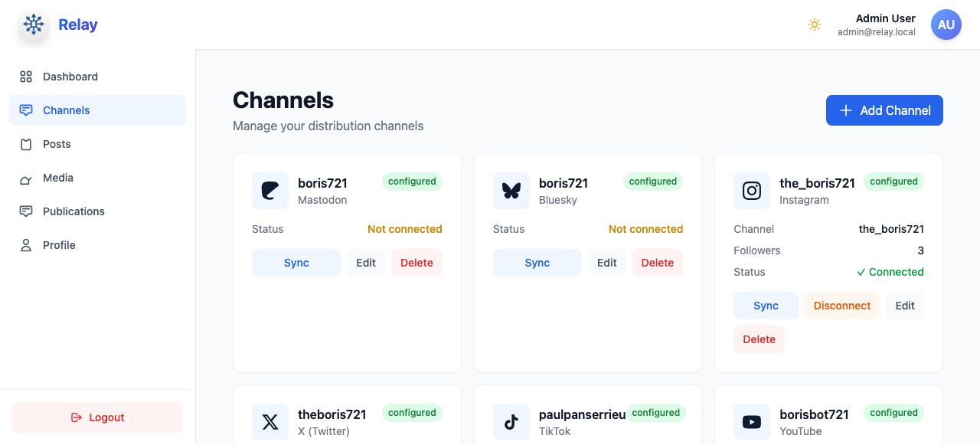
Task: Delete the boris721 Bluesky channel
Action: click(x=657, y=263)
